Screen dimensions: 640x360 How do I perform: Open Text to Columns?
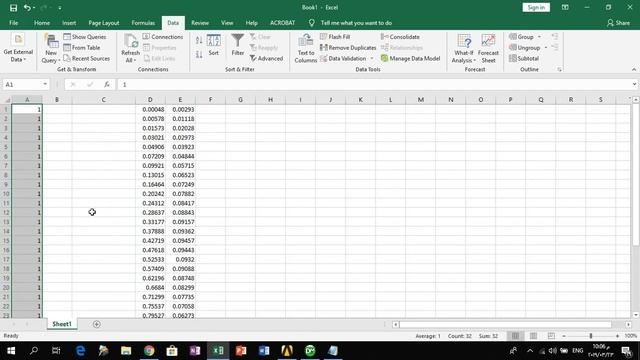coord(306,49)
